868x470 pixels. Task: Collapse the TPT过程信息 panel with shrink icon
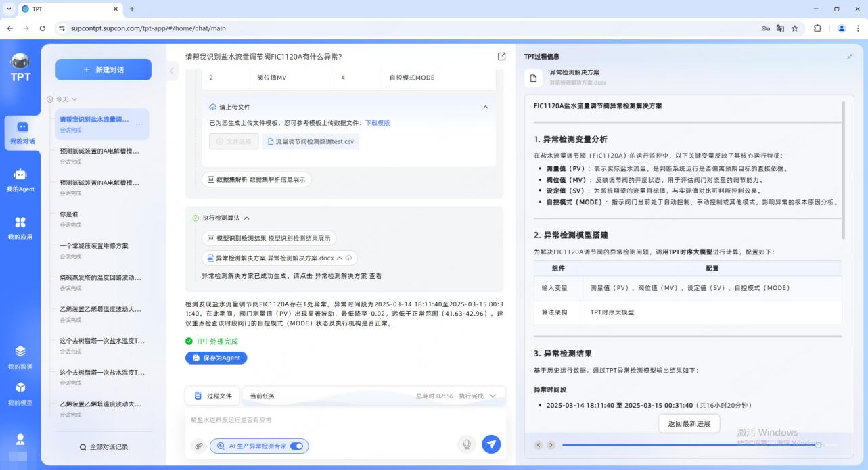pos(850,57)
